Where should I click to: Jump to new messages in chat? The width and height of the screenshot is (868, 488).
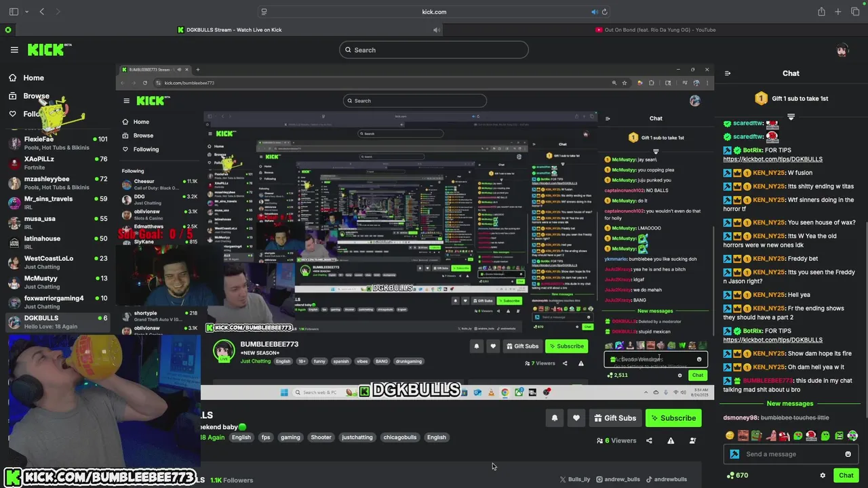pyautogui.click(x=789, y=404)
